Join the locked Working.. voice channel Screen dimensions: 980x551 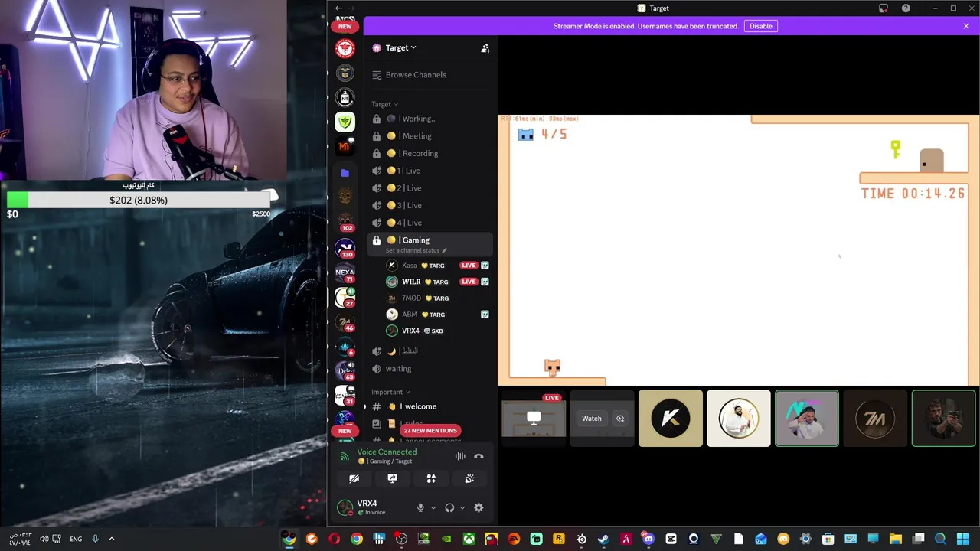point(430,119)
